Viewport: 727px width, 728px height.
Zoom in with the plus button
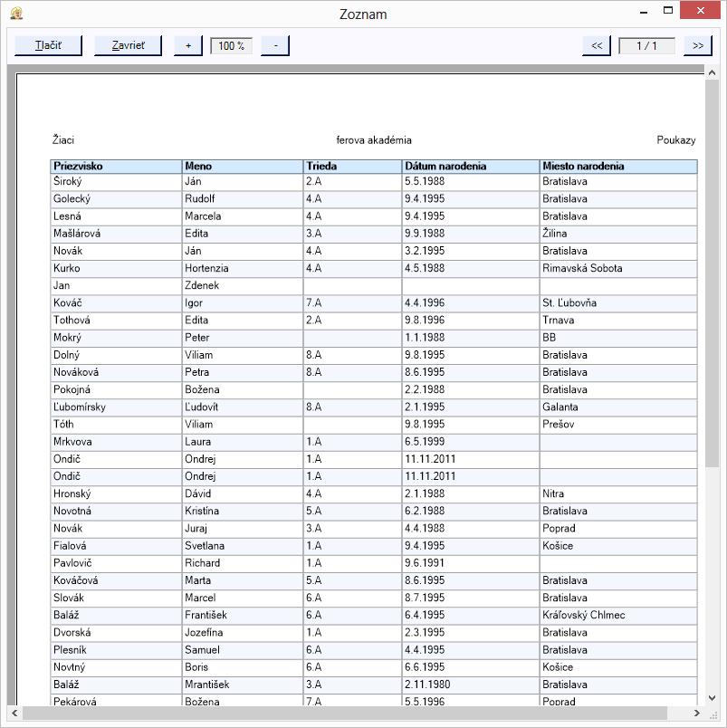tap(188, 45)
